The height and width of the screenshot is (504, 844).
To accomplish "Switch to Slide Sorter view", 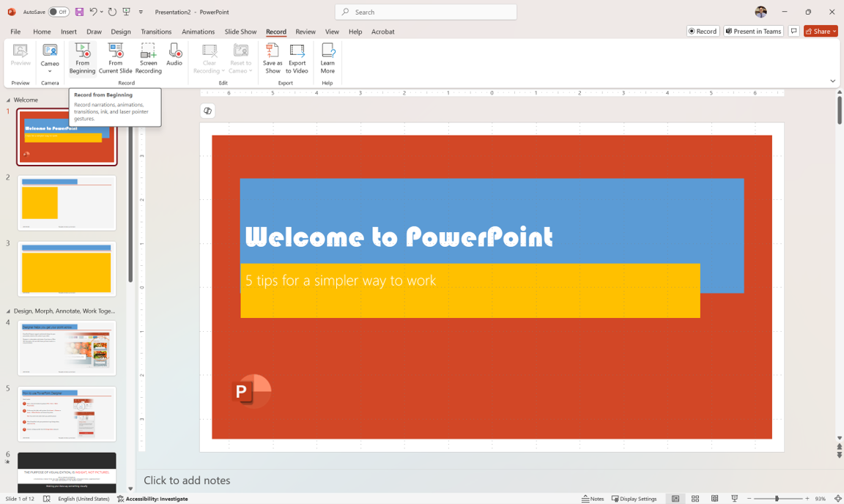I will coord(695,499).
